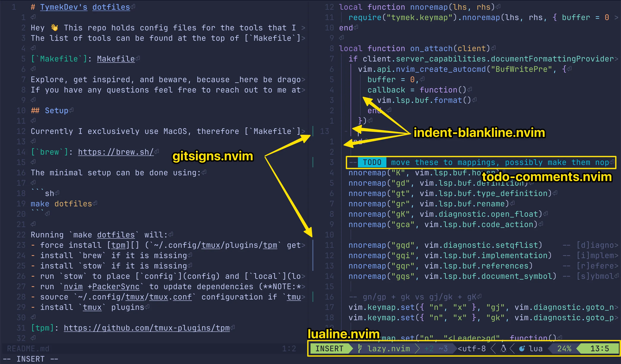
Task: Click the dotfiles word in the title heading
Action: pyautogui.click(x=111, y=7)
